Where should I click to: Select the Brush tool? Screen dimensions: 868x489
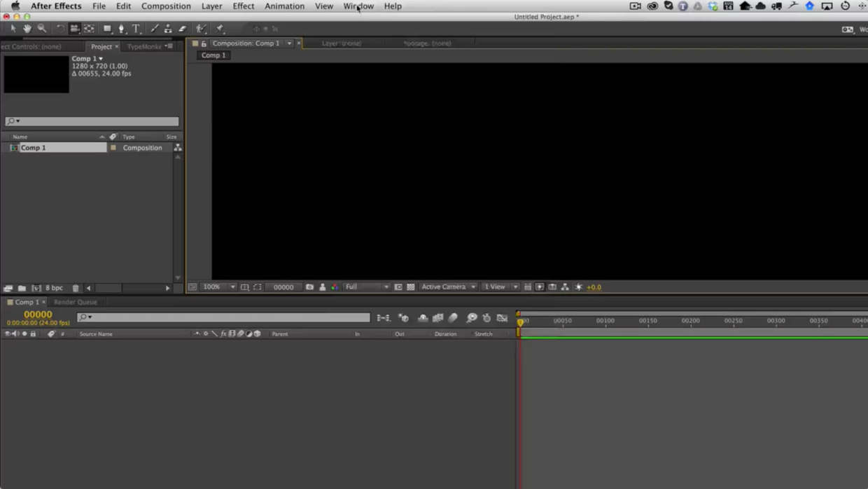click(x=155, y=29)
